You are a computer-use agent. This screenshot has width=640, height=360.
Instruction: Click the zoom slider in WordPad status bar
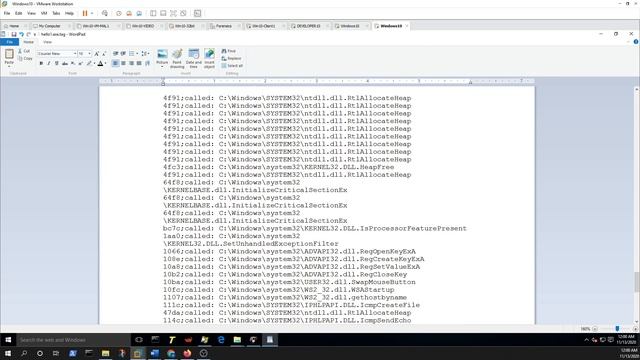(617, 329)
